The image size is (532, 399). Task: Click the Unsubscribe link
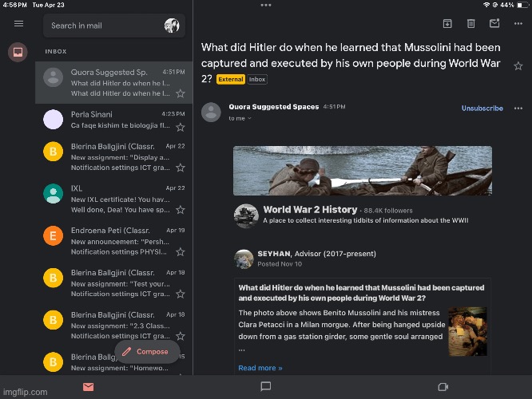coord(482,109)
